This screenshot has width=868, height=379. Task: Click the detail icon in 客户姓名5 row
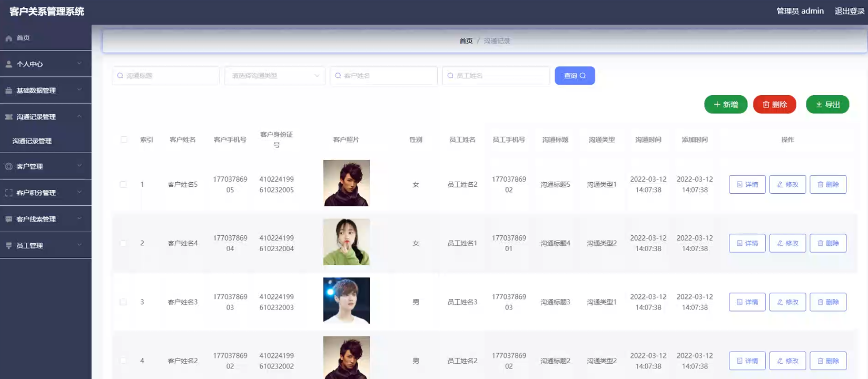[739, 185]
